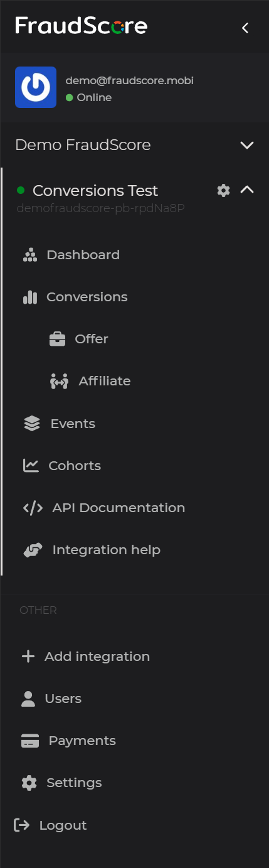Click the Affiliate people icon
Image resolution: width=269 pixels, height=868 pixels.
tap(59, 381)
